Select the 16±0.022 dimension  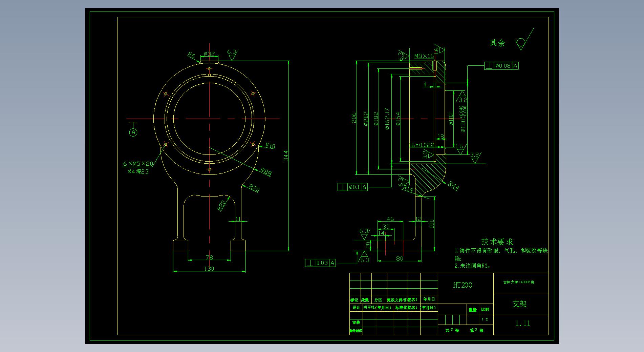[x=422, y=145]
